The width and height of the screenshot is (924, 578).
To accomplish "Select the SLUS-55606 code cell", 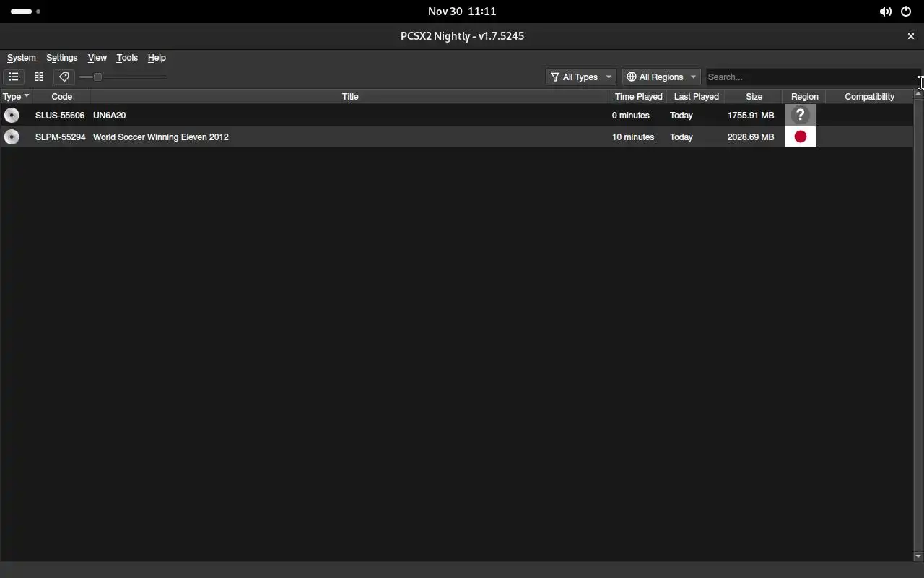I will (60, 116).
